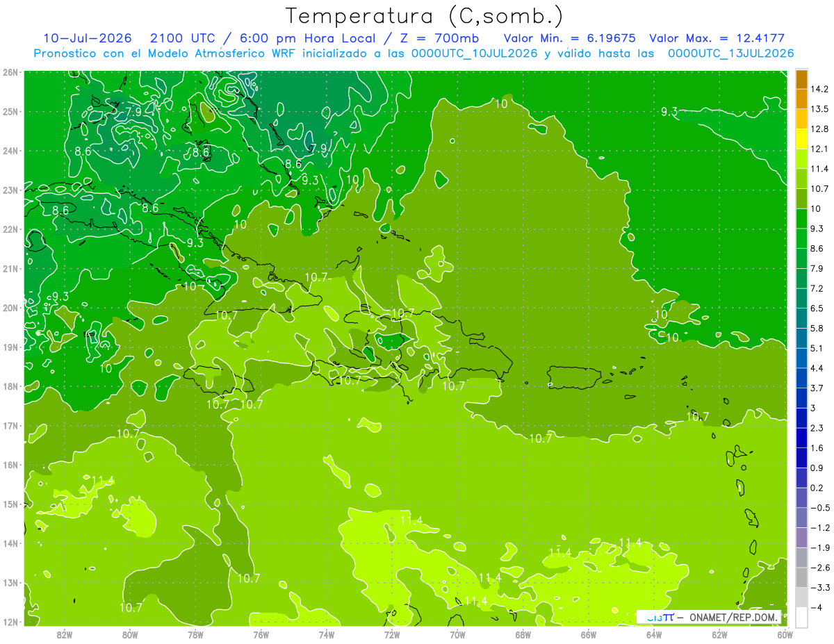834x644 pixels.
Task: Click the legend value '-3.3'
Action: [x=819, y=588]
